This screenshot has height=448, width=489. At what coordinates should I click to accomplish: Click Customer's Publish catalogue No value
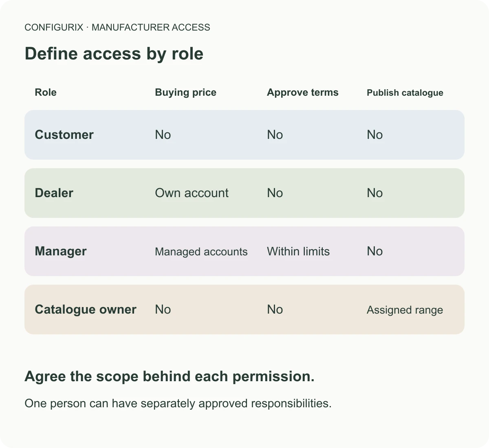tap(375, 135)
